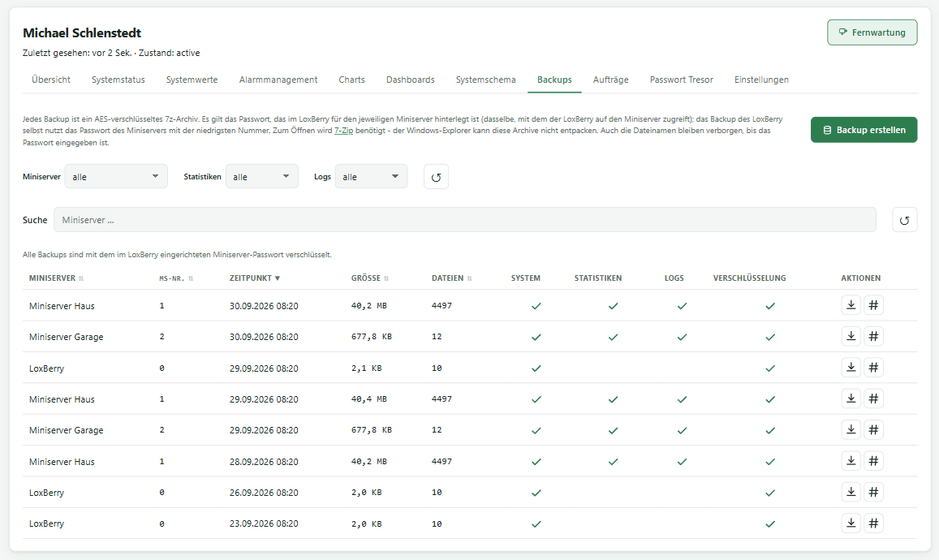Download the LoxBerry backup from 26.09.2026
The image size is (939, 560).
[851, 492]
